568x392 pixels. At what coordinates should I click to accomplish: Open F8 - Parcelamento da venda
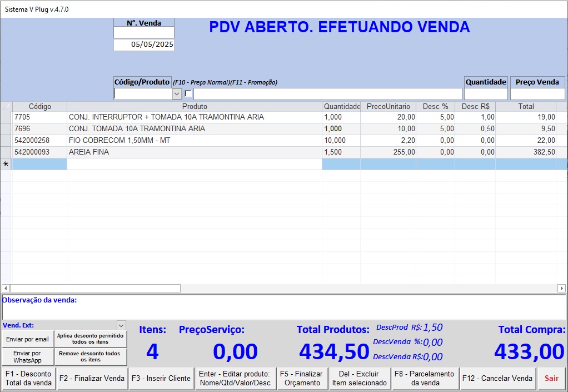pyautogui.click(x=425, y=379)
